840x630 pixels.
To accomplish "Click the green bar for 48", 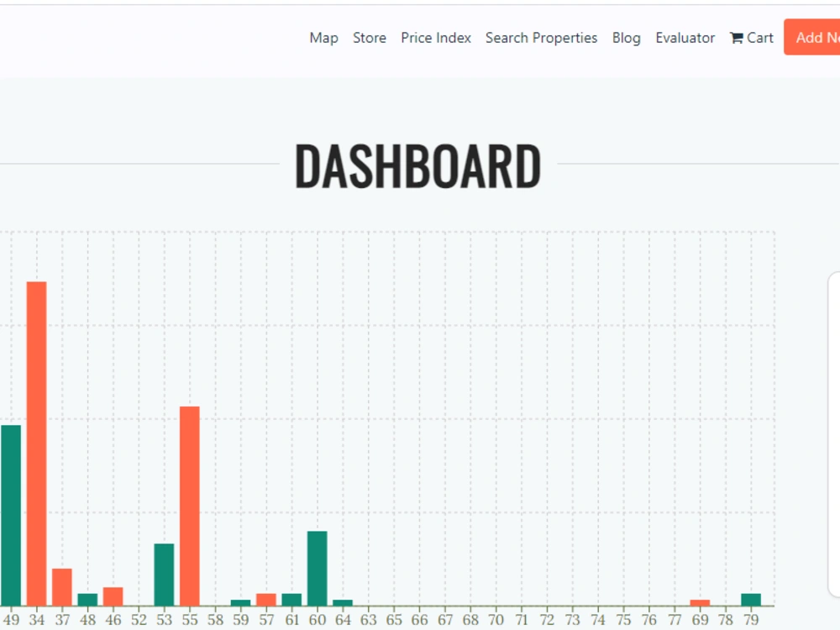I will [x=88, y=600].
